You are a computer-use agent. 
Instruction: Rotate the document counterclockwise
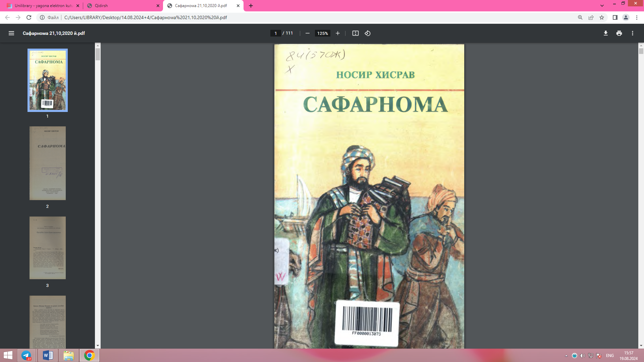click(368, 33)
